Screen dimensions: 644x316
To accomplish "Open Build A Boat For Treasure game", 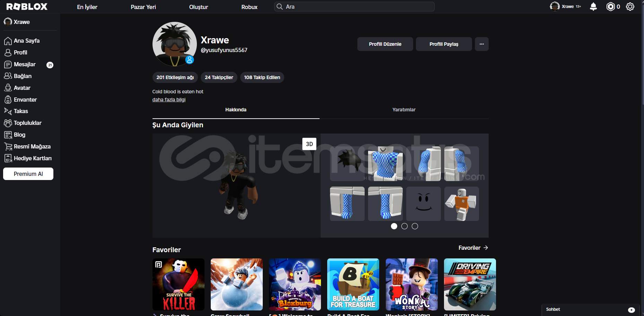I will [x=353, y=284].
